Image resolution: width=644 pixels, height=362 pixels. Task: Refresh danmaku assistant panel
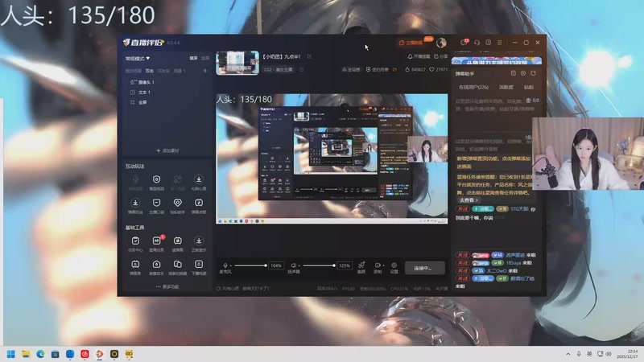coord(534,73)
